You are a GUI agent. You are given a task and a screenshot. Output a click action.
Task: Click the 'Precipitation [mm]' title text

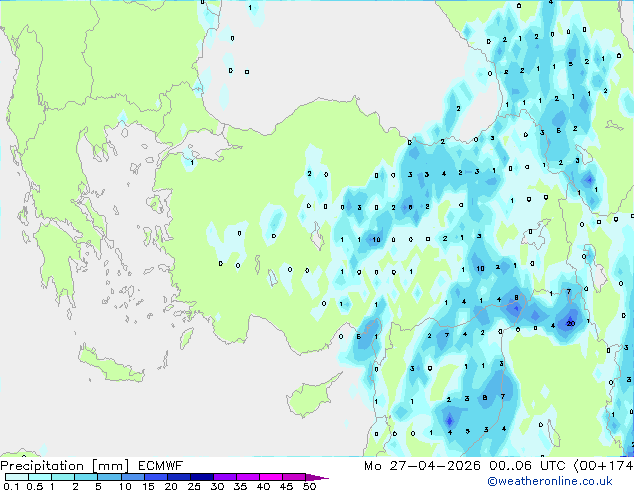65,466
